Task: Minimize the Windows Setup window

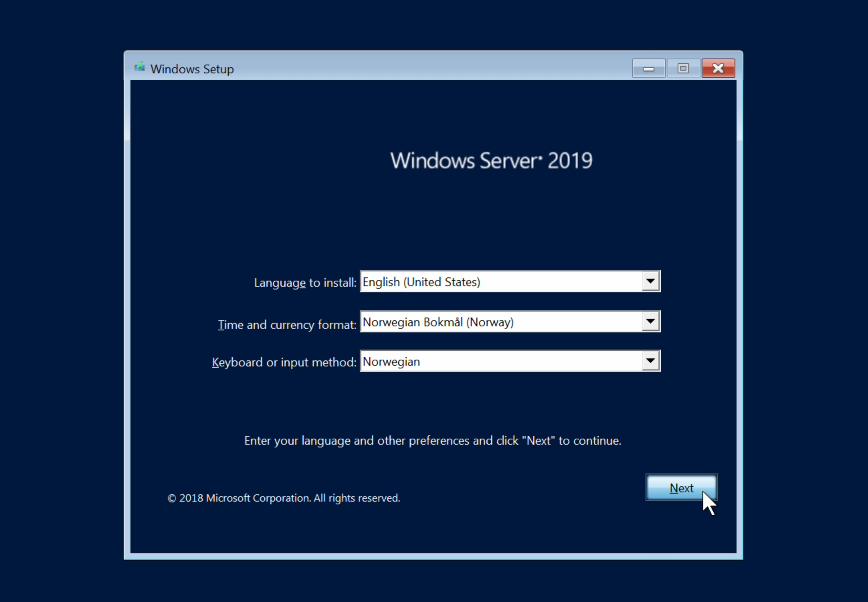Action: pyautogui.click(x=649, y=68)
